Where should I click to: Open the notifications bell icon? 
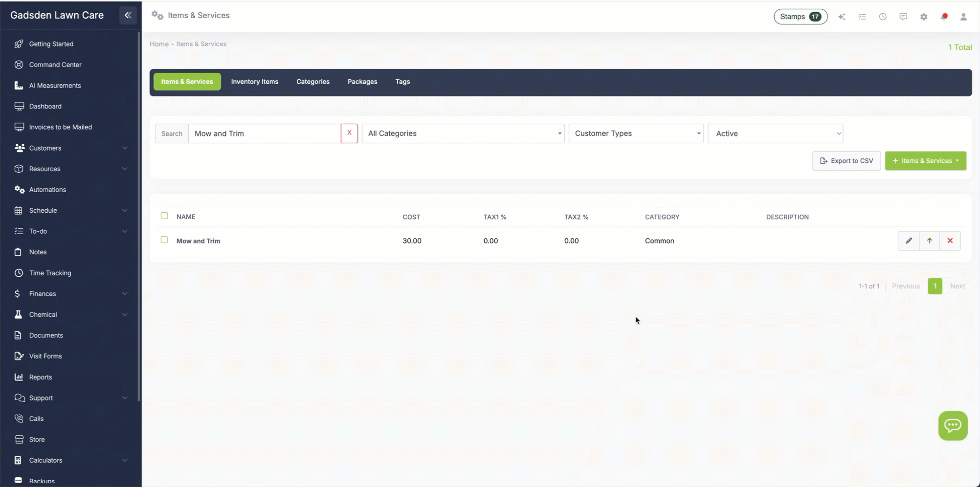point(944,17)
